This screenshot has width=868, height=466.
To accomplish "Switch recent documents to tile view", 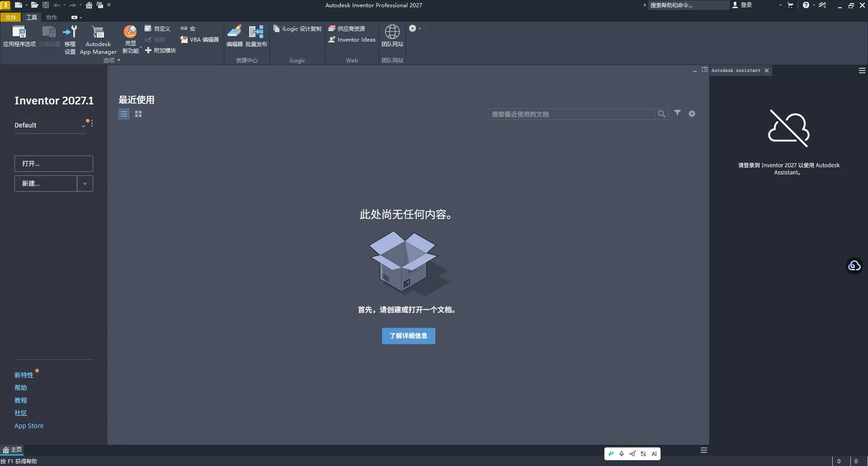I will point(138,114).
